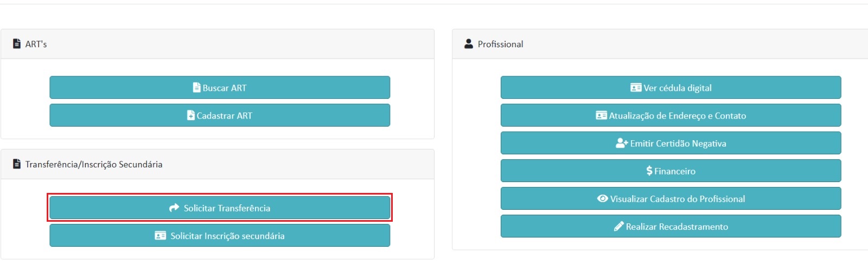
Task: Click the file-plus icon on Cadastrar ART
Action: tap(190, 115)
